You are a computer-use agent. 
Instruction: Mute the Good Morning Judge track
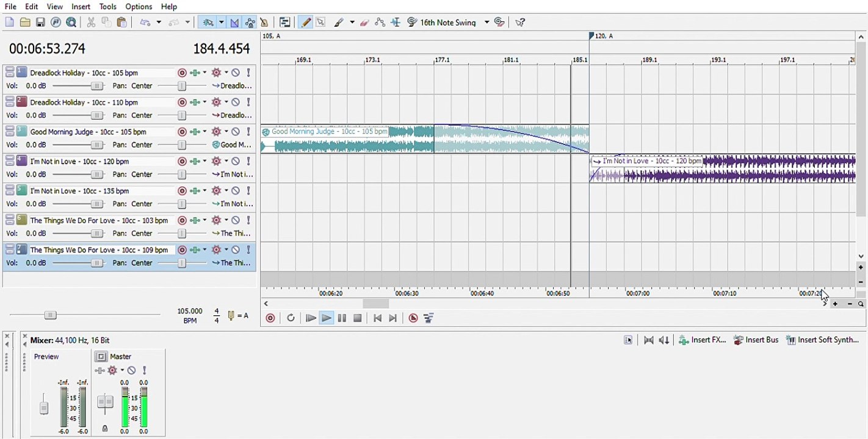tap(236, 132)
